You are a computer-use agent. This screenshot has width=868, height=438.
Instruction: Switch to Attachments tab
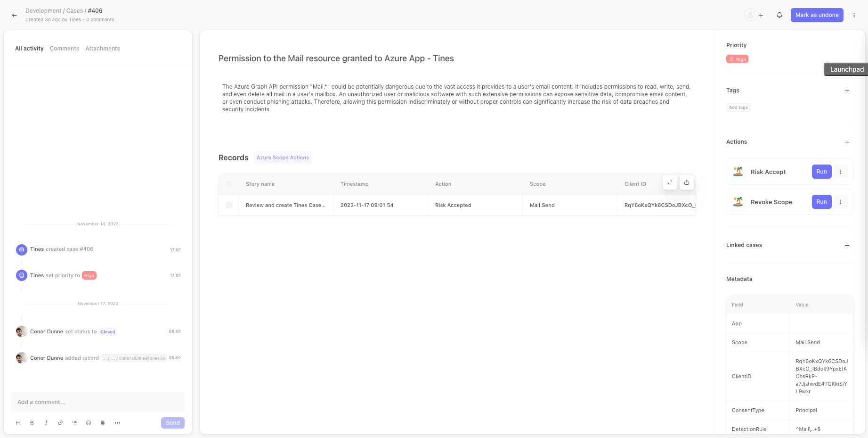103,49
